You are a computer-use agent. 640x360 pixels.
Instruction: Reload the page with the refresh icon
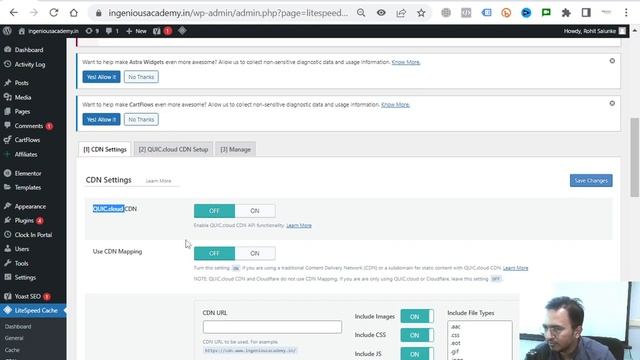tap(53, 13)
